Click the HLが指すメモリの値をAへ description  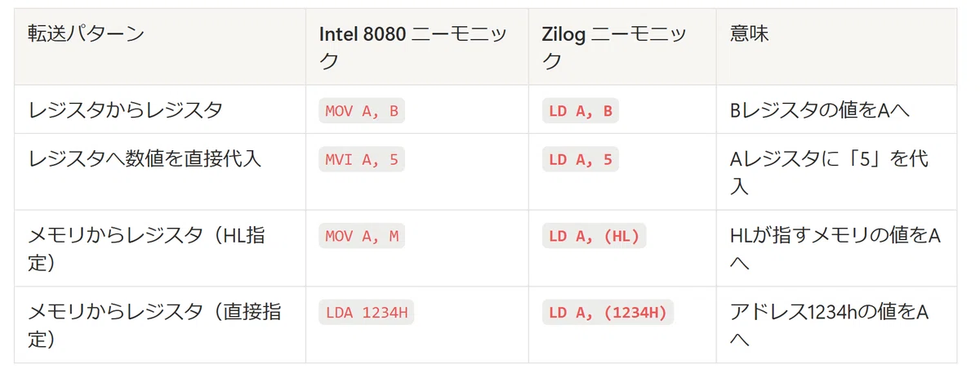click(x=835, y=248)
